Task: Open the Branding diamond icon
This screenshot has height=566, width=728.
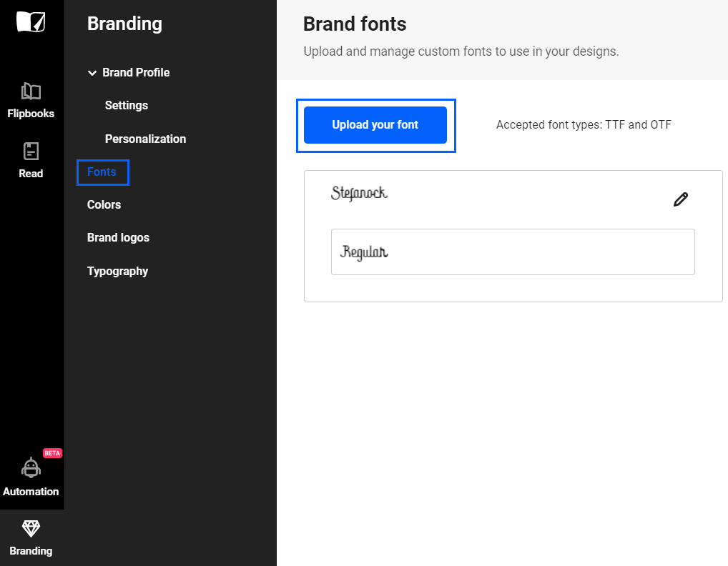Action: pos(31,528)
